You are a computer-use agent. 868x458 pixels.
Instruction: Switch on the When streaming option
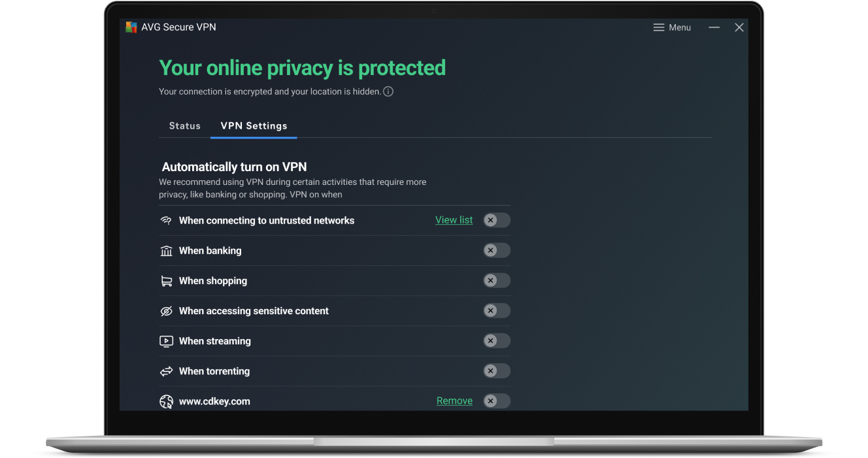(496, 340)
